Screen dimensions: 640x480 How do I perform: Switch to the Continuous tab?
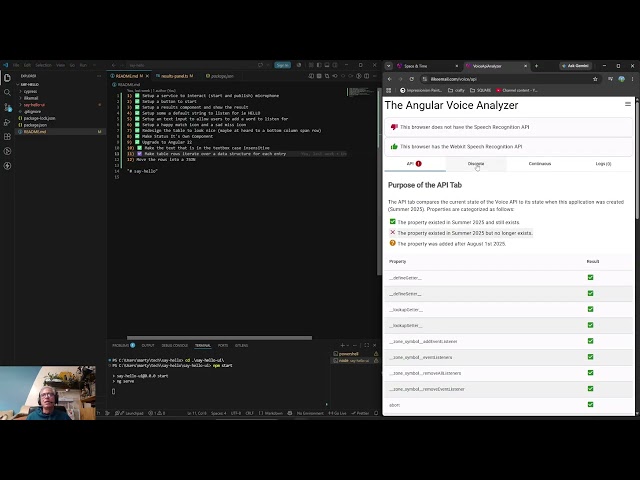pyautogui.click(x=540, y=164)
